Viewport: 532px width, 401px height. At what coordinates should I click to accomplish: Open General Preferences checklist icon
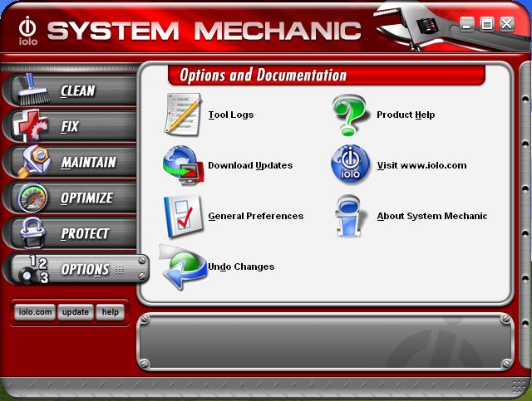click(183, 216)
